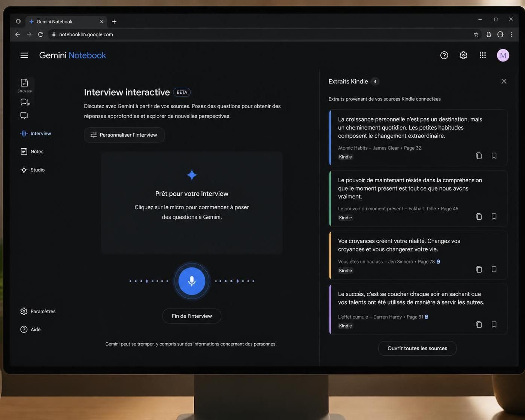The image size is (525, 420).
Task: Bookmark the Le pouvoir du moment présent extract
Action: pos(494,217)
